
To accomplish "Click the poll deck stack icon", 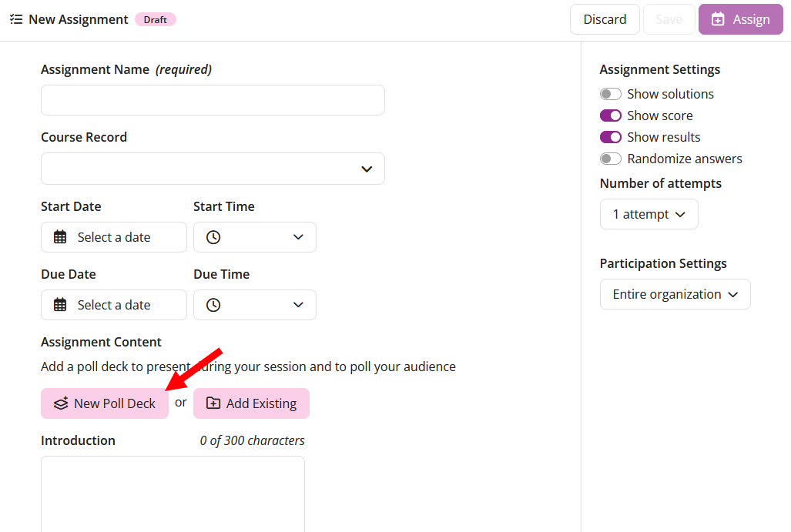I will [61, 403].
